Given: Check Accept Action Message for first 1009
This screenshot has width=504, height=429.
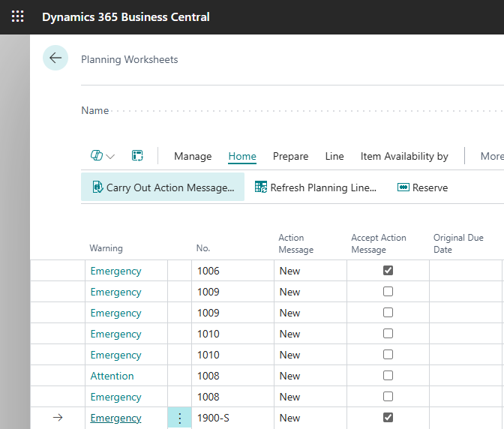Looking at the screenshot, I should [x=388, y=292].
